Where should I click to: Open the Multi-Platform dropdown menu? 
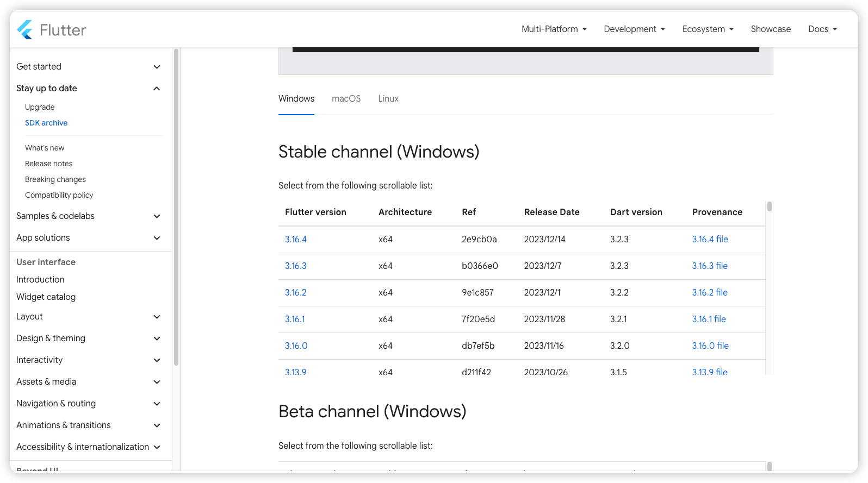554,29
